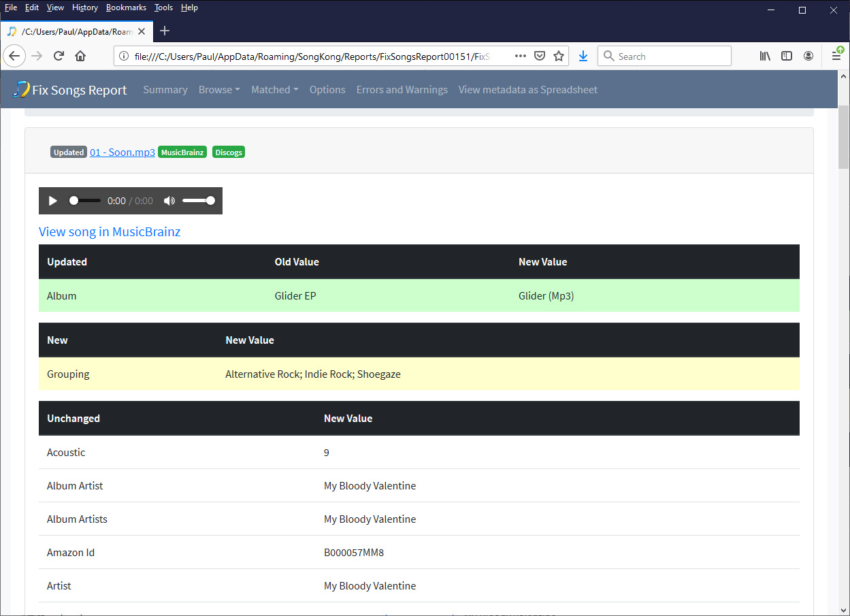Click the SongKong logo icon
850x616 pixels.
(21, 89)
